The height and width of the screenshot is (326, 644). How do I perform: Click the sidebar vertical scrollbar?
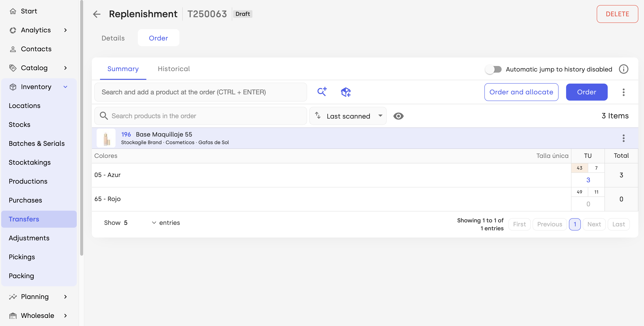pyautogui.click(x=81, y=128)
